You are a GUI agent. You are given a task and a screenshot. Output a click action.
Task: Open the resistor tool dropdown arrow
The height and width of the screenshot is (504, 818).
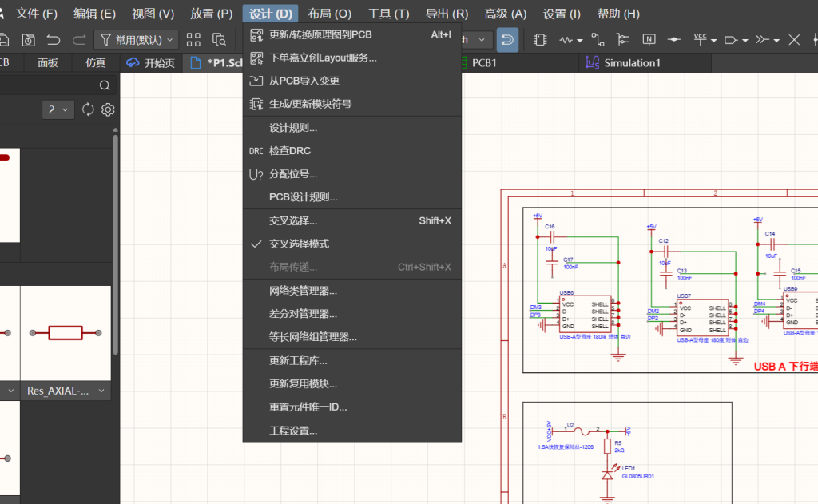(580, 40)
